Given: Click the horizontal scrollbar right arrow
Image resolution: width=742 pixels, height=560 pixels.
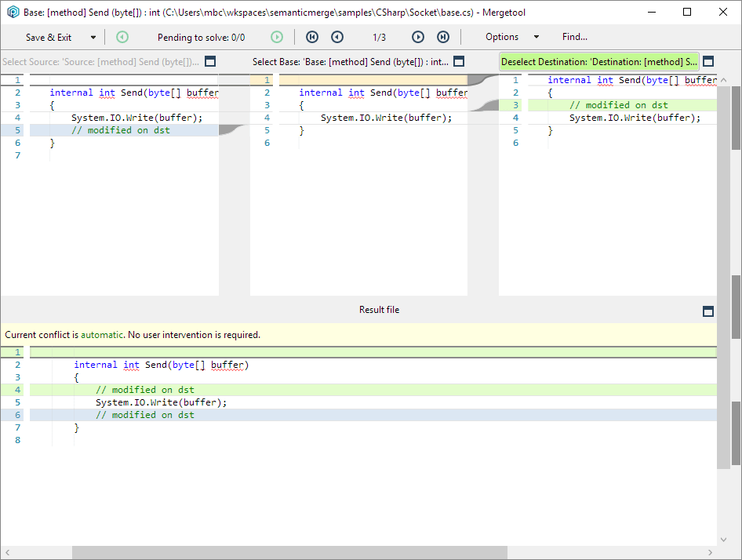Looking at the screenshot, I should (x=710, y=552).
